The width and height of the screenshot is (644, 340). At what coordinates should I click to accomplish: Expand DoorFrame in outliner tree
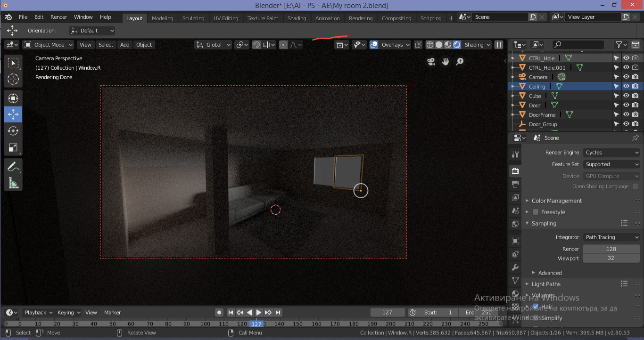point(513,114)
